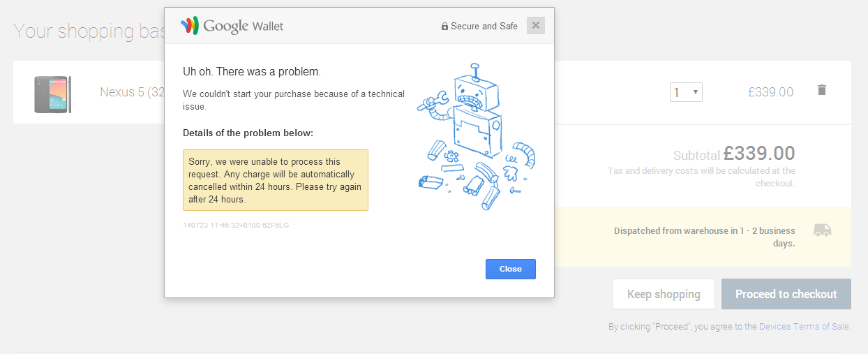Dismiss the dialog with the X icon

535,26
